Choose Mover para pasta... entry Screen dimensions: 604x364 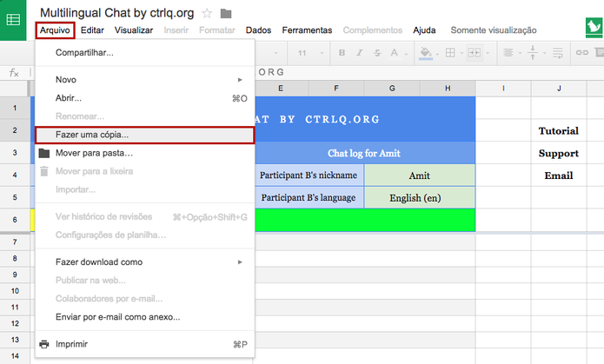pos(145,153)
